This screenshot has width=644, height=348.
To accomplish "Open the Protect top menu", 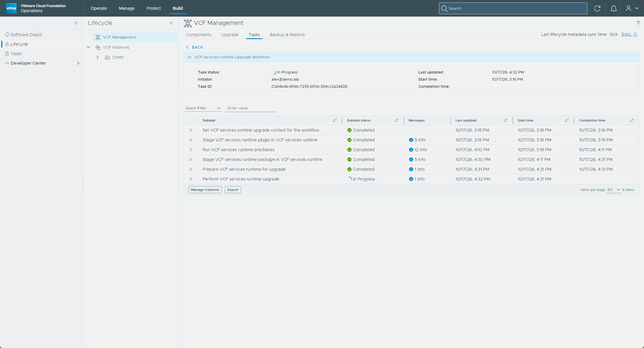I will [154, 8].
